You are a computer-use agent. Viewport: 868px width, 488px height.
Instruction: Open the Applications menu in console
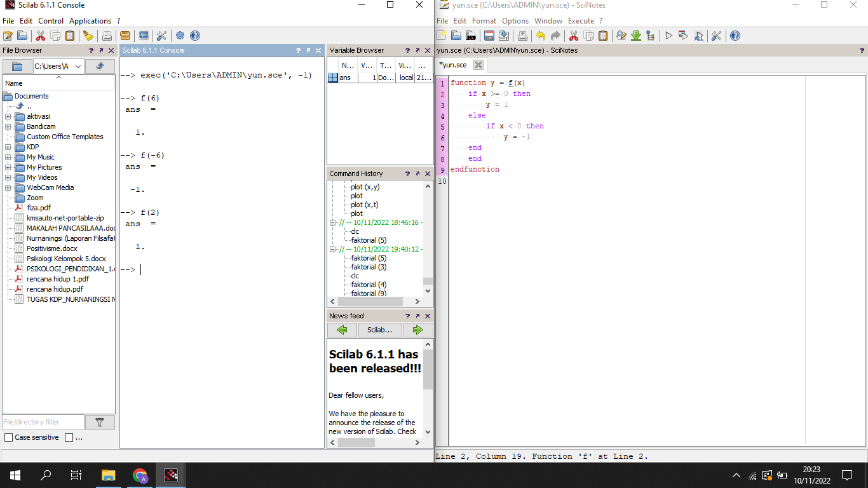[x=90, y=21]
